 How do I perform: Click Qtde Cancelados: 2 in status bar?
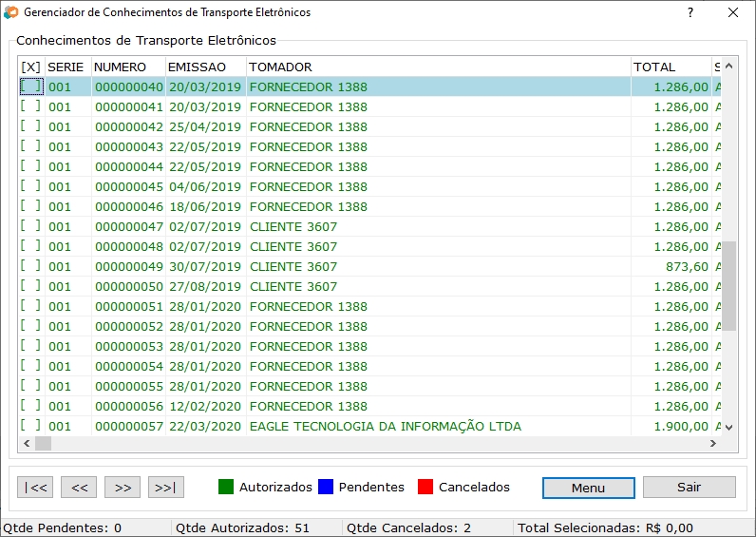(x=408, y=527)
